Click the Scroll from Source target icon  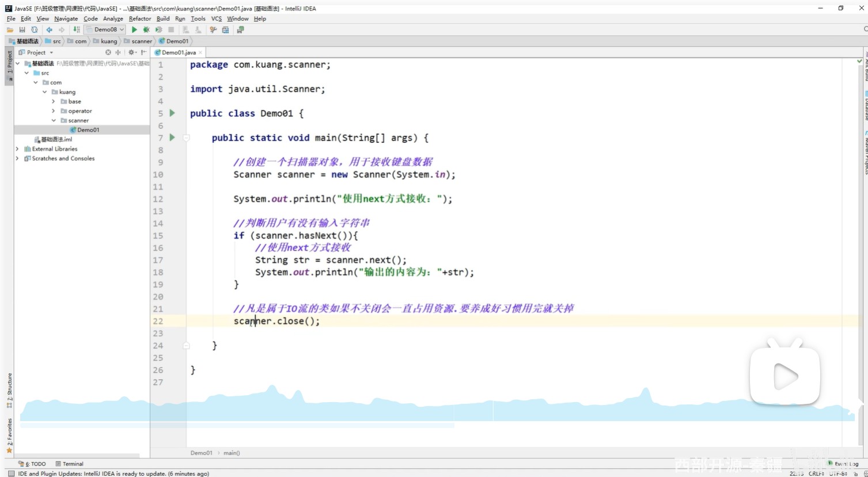pos(108,52)
